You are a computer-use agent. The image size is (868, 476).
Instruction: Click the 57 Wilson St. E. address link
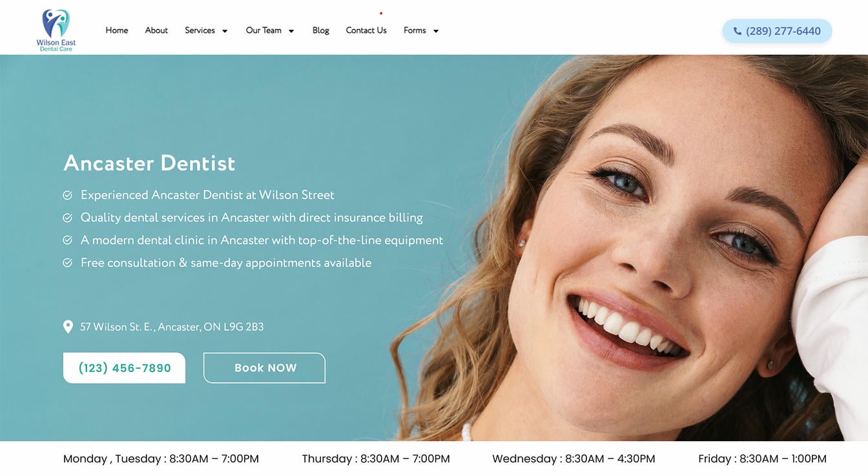[172, 327]
